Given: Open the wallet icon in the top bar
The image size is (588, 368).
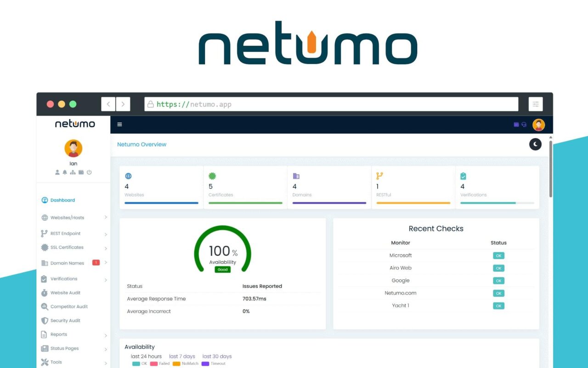Looking at the screenshot, I should coord(516,125).
